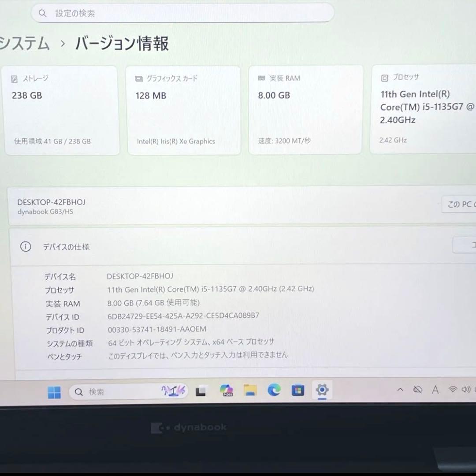Launch Microsoft Edge from the taskbar
The width and height of the screenshot is (476, 476).
coord(274,390)
